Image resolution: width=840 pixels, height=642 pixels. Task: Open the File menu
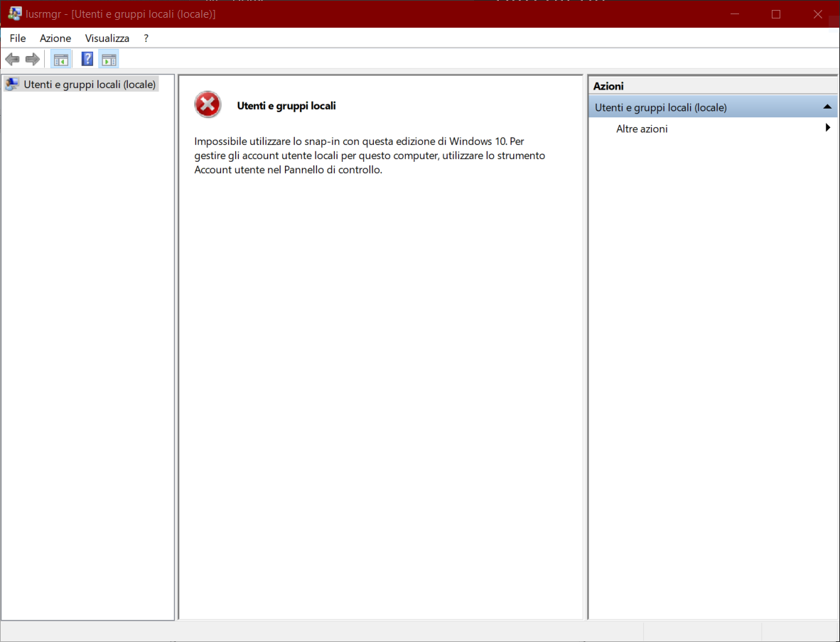pyautogui.click(x=18, y=38)
